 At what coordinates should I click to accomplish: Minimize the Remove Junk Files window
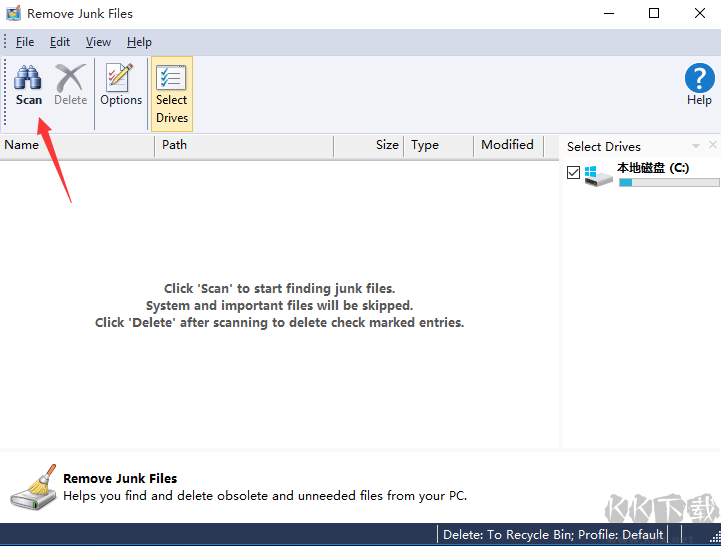click(x=609, y=13)
